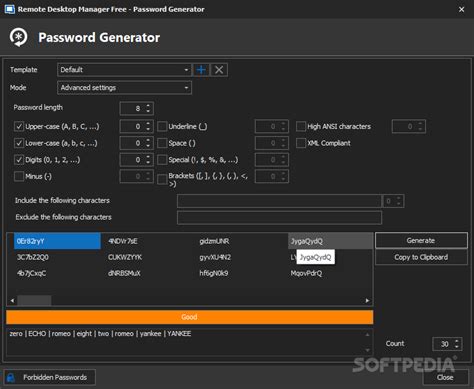Screen dimensions: 474x389
Task: Click the Password Generator header icon
Action: (x=18, y=37)
